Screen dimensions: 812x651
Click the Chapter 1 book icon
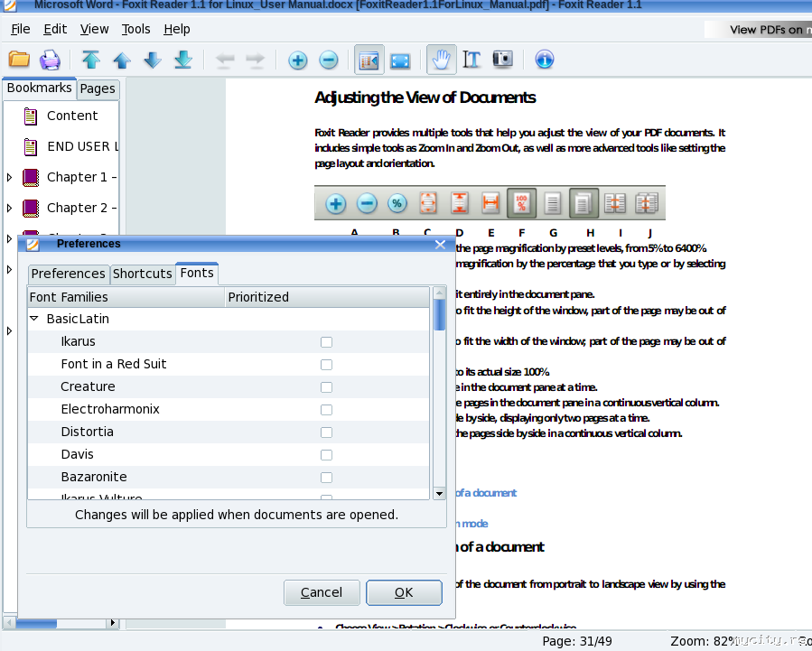[31, 178]
